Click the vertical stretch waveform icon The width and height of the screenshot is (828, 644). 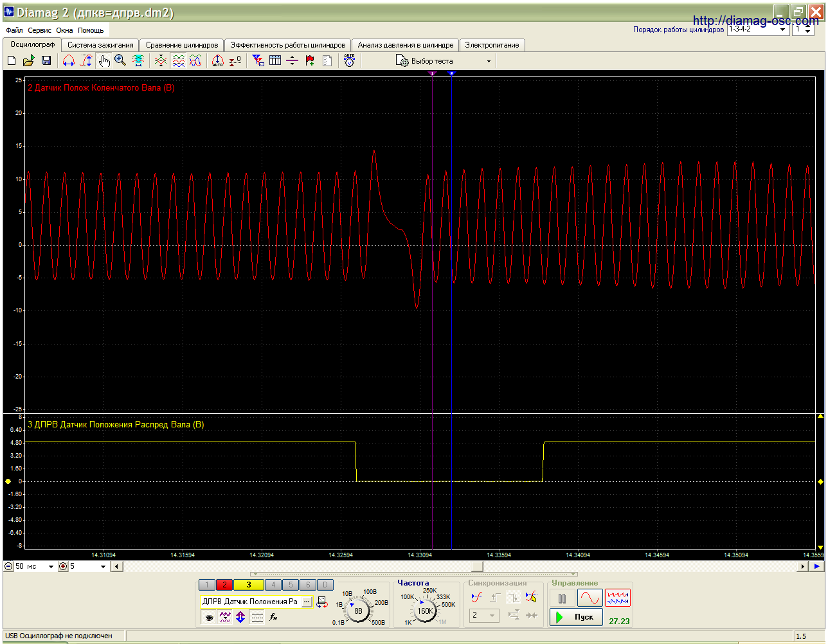pyautogui.click(x=87, y=60)
